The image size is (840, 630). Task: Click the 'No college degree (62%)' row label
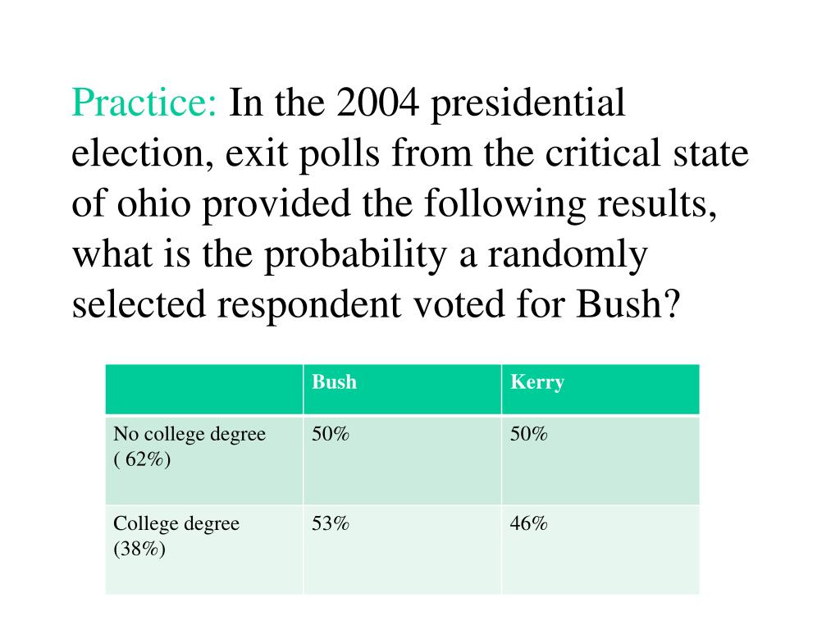point(204,459)
